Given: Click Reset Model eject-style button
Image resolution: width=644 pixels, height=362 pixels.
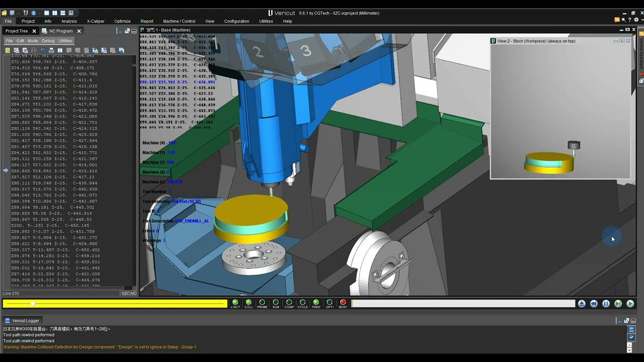Looking at the screenshot, I should (x=582, y=304).
